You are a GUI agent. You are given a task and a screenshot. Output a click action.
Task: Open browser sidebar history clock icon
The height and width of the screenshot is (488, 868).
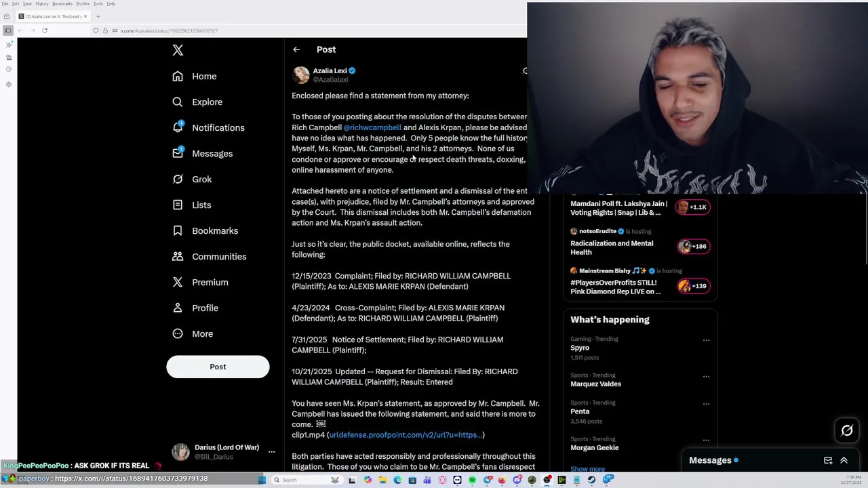(x=8, y=69)
